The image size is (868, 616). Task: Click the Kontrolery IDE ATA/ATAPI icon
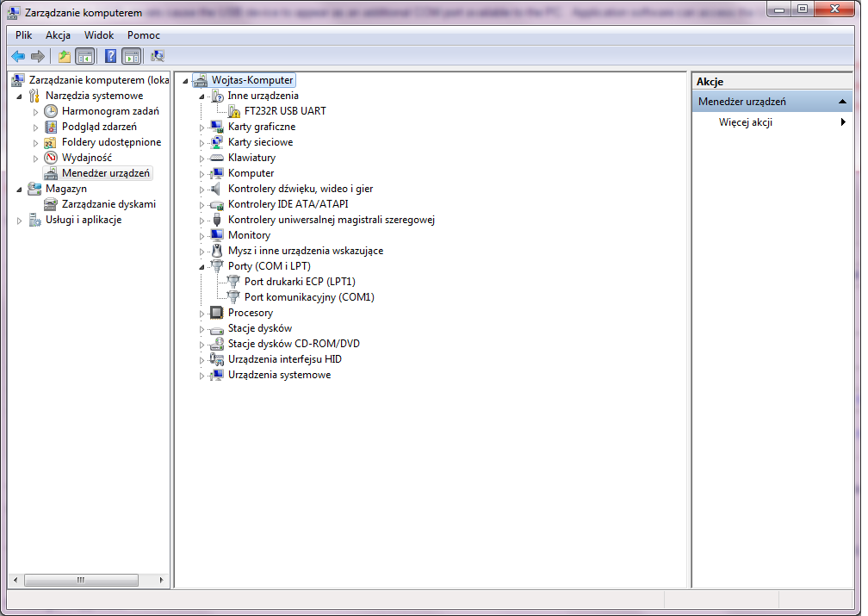coord(217,204)
